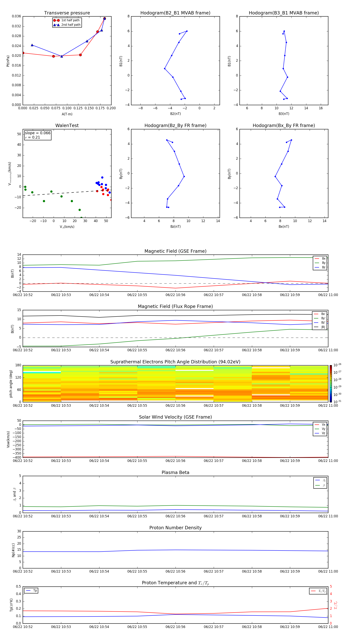
Task: Click the βp legend entry in Plasma Beta
Action: tap(320, 480)
